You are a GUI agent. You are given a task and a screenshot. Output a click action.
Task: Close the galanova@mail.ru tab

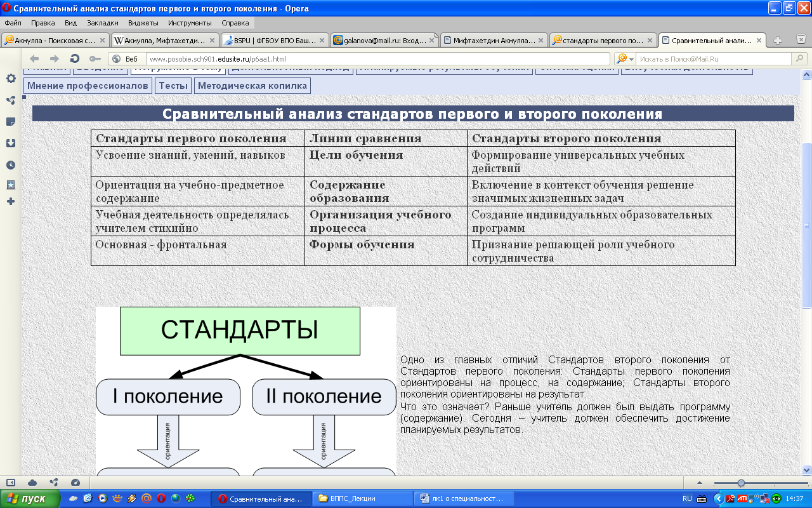click(x=431, y=40)
